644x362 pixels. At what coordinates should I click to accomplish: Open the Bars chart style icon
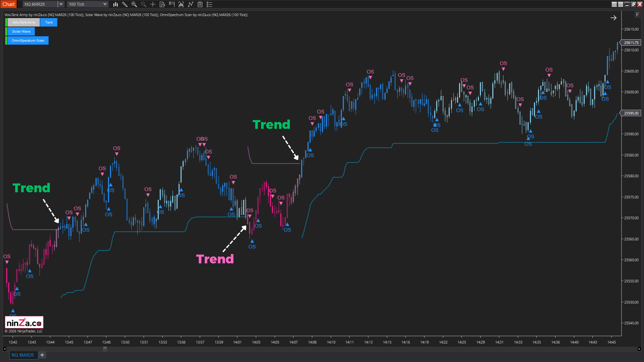(115, 4)
